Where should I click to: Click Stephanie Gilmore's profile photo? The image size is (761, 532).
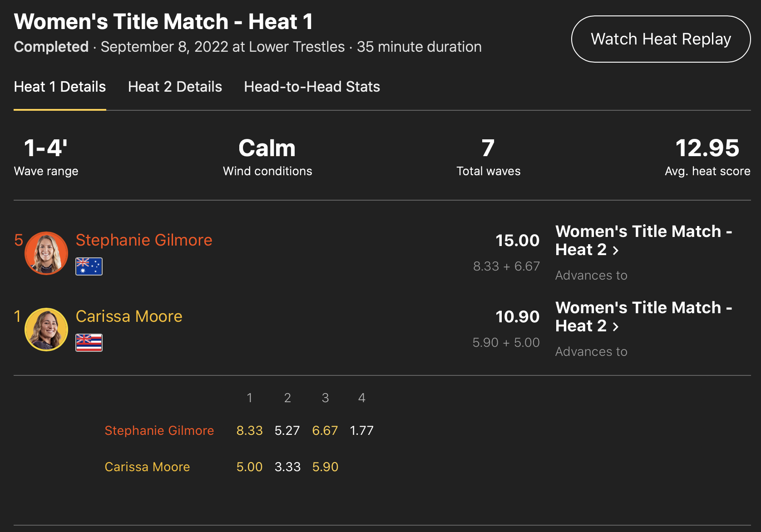pos(46,253)
